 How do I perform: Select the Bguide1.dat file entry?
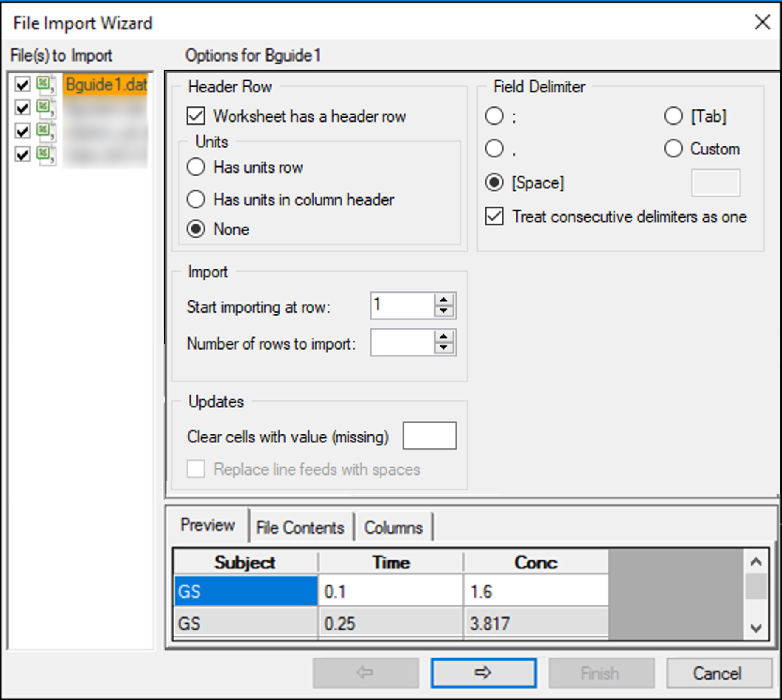pyautogui.click(x=106, y=84)
